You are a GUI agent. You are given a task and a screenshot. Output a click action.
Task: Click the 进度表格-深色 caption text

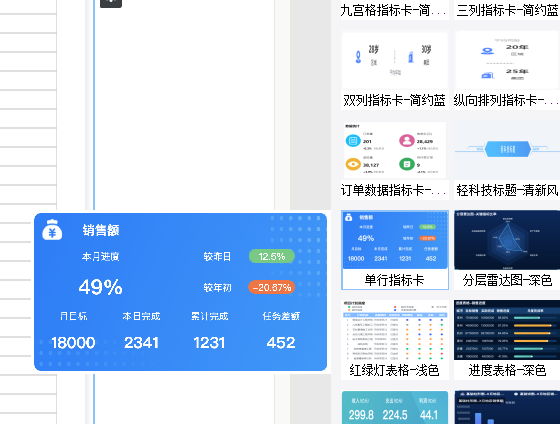click(507, 370)
